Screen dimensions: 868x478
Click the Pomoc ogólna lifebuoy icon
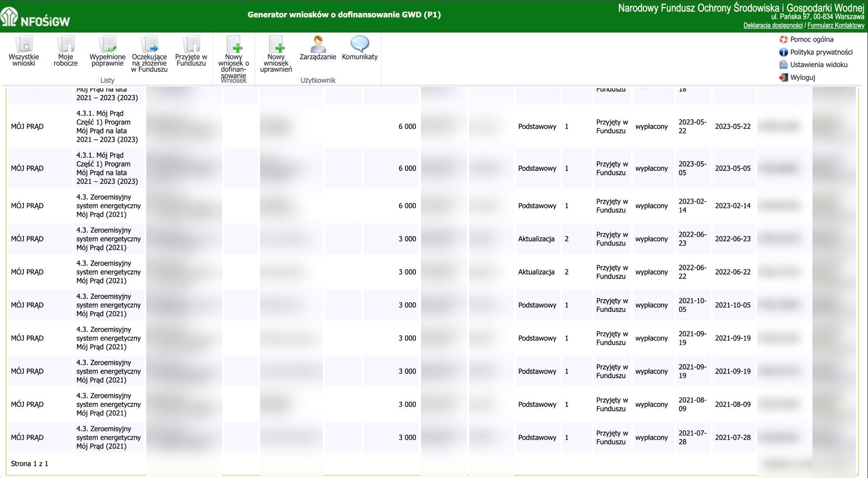tap(783, 39)
